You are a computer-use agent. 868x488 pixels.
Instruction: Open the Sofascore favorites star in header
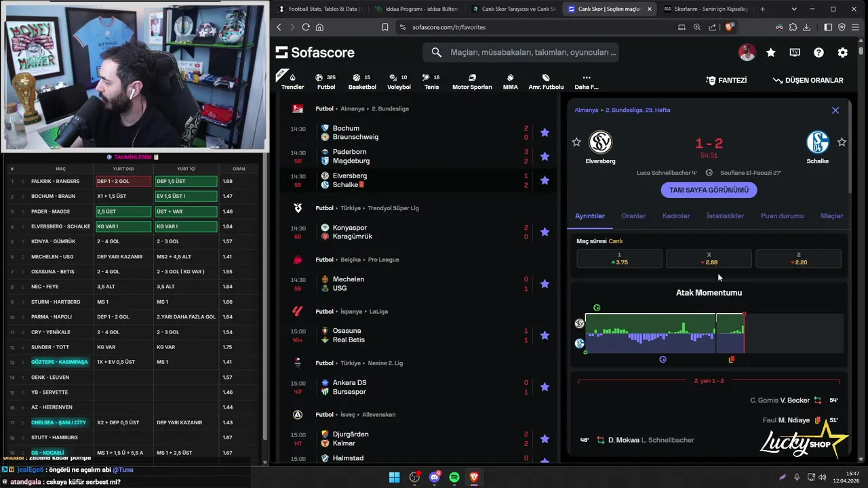click(x=771, y=52)
